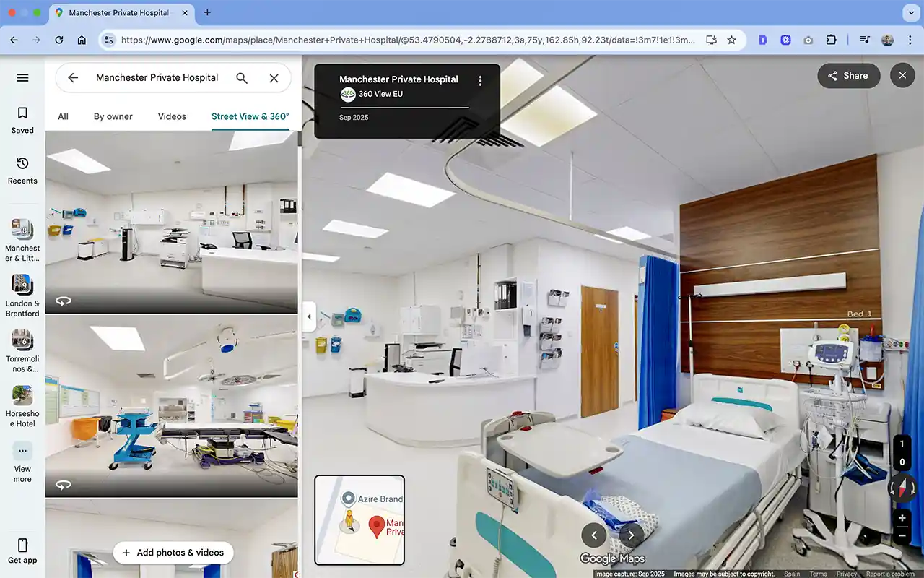
Task: Go back with search box arrow
Action: coord(73,78)
